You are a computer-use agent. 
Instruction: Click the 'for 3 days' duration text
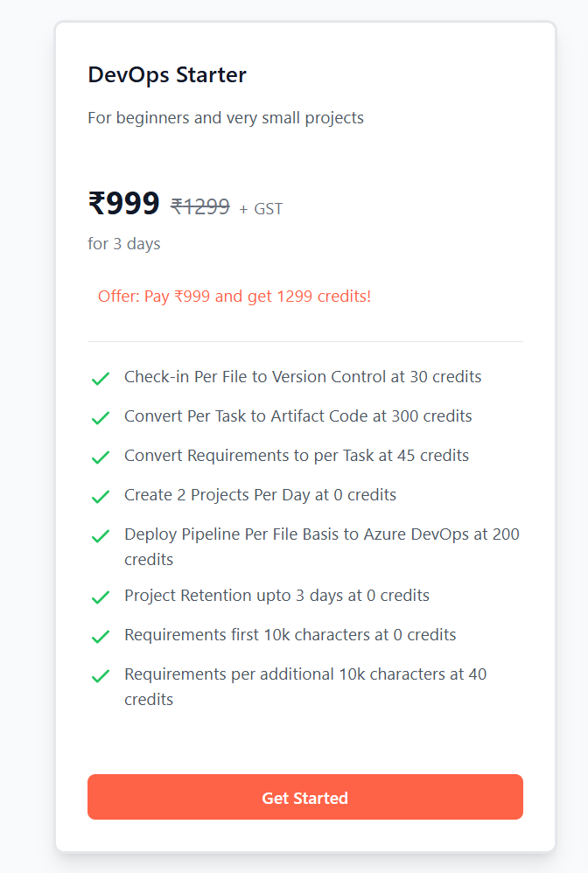click(124, 244)
